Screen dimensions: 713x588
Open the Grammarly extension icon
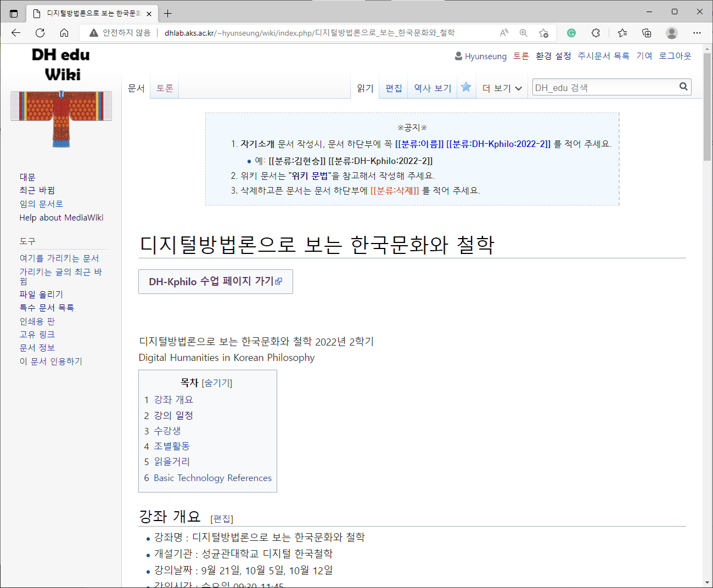(x=571, y=33)
